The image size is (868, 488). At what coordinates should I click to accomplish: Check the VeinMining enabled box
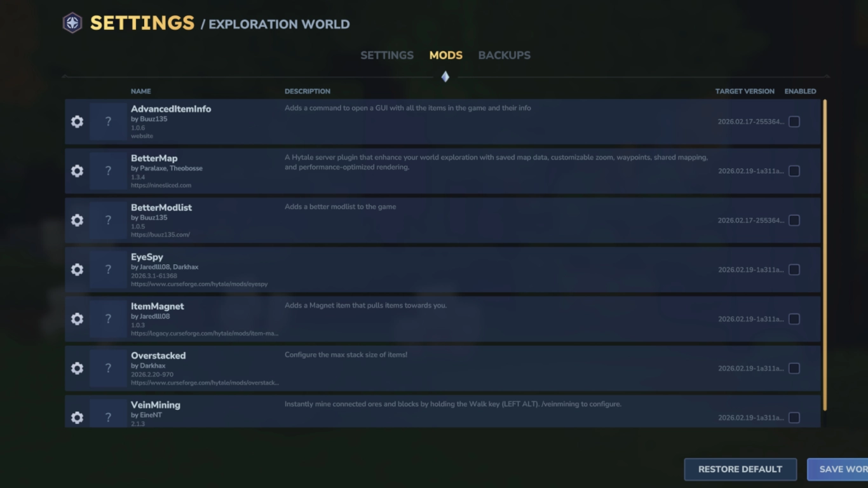794,417
